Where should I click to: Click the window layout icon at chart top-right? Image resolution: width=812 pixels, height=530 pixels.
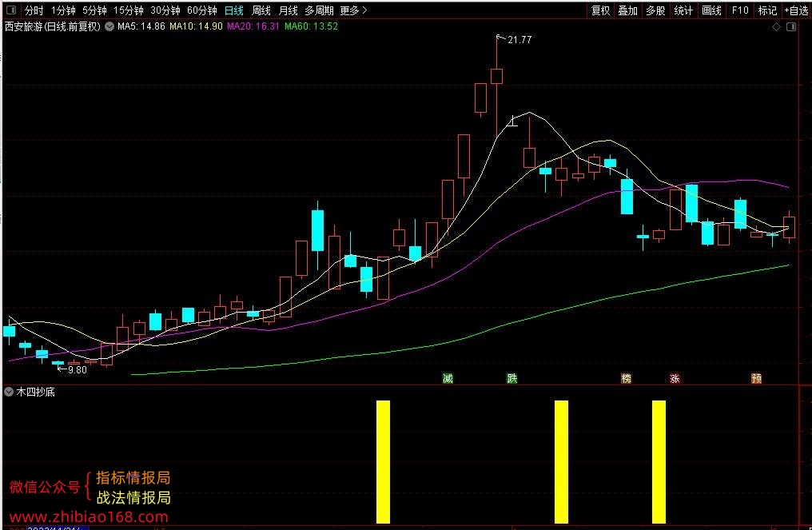[791, 27]
